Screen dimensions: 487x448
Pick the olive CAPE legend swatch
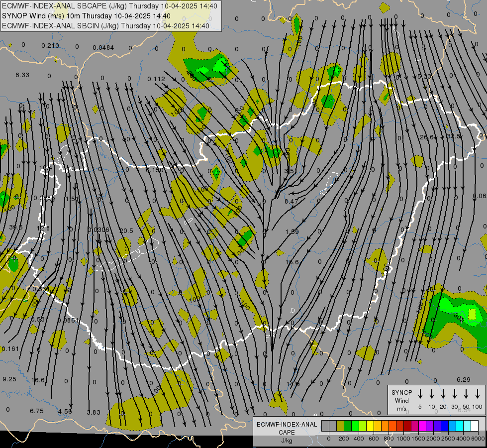click(x=340, y=426)
